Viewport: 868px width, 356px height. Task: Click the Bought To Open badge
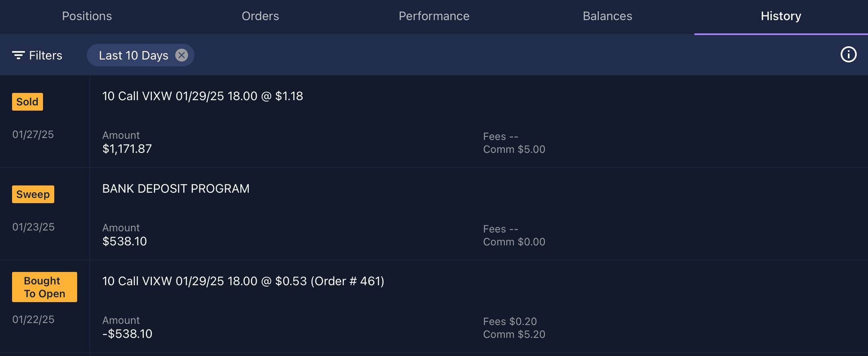(44, 287)
